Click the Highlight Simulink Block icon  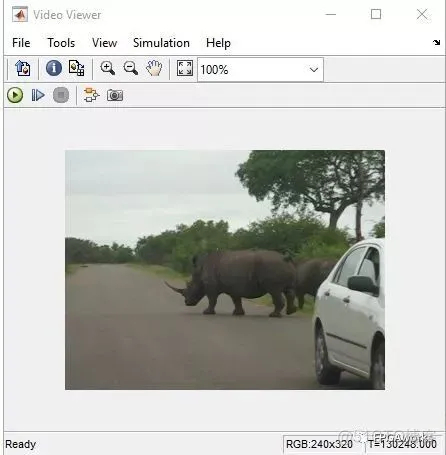coord(91,95)
